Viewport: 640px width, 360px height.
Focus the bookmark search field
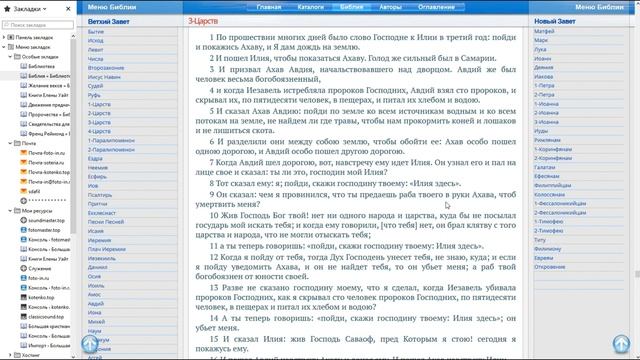point(38,25)
